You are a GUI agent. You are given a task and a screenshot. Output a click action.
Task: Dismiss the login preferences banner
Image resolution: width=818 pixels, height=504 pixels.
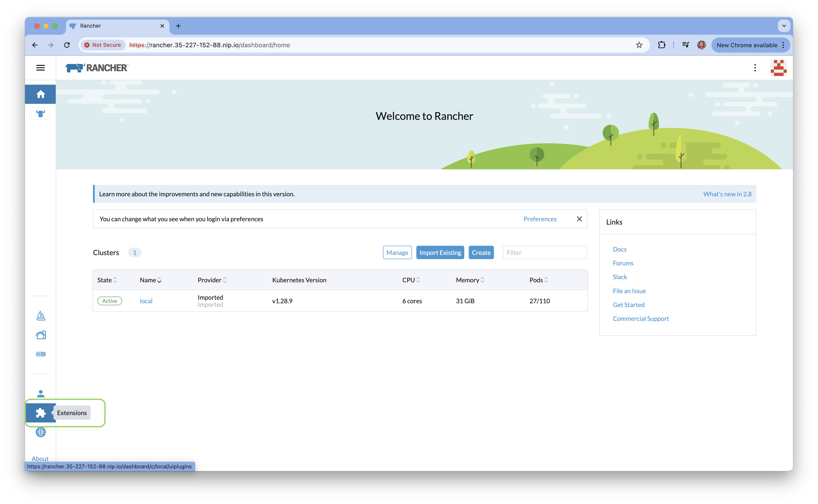[579, 219]
